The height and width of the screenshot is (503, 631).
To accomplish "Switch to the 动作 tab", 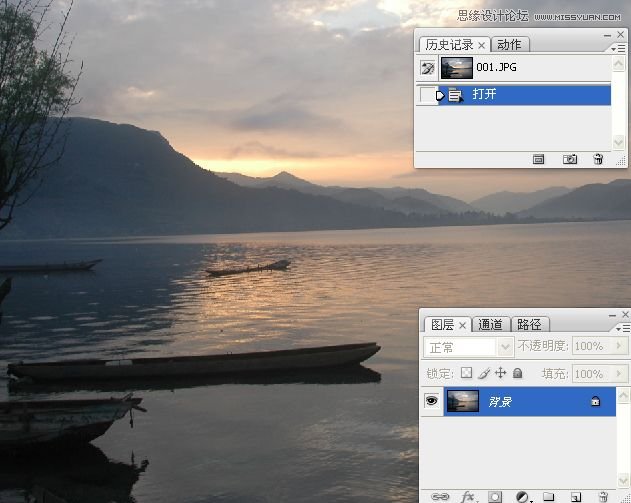I will tap(509, 45).
